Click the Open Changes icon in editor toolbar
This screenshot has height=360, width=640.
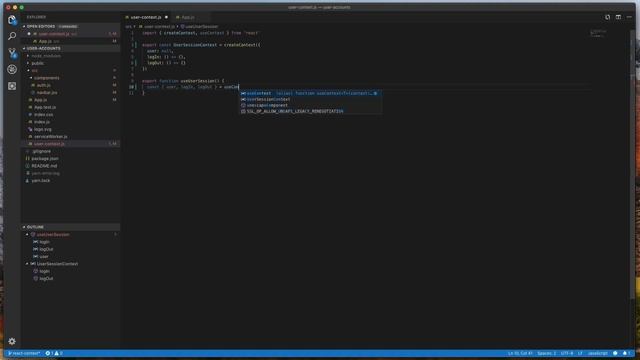[x=607, y=17]
